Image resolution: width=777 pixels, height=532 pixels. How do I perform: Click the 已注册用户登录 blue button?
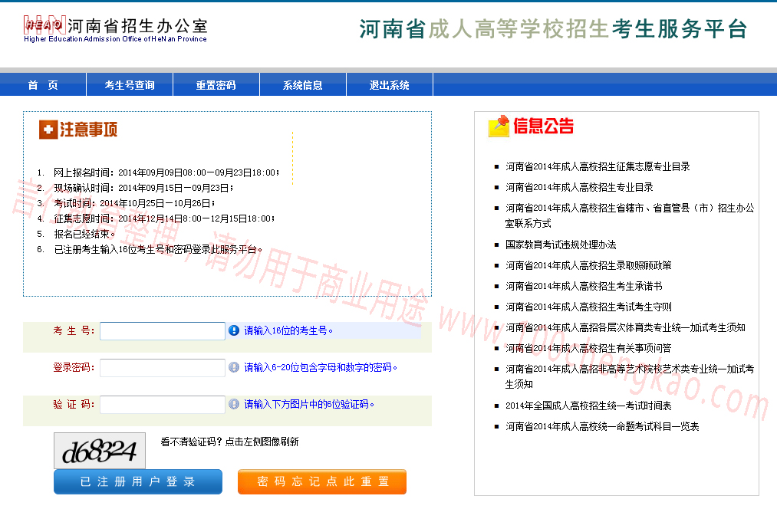click(x=138, y=482)
